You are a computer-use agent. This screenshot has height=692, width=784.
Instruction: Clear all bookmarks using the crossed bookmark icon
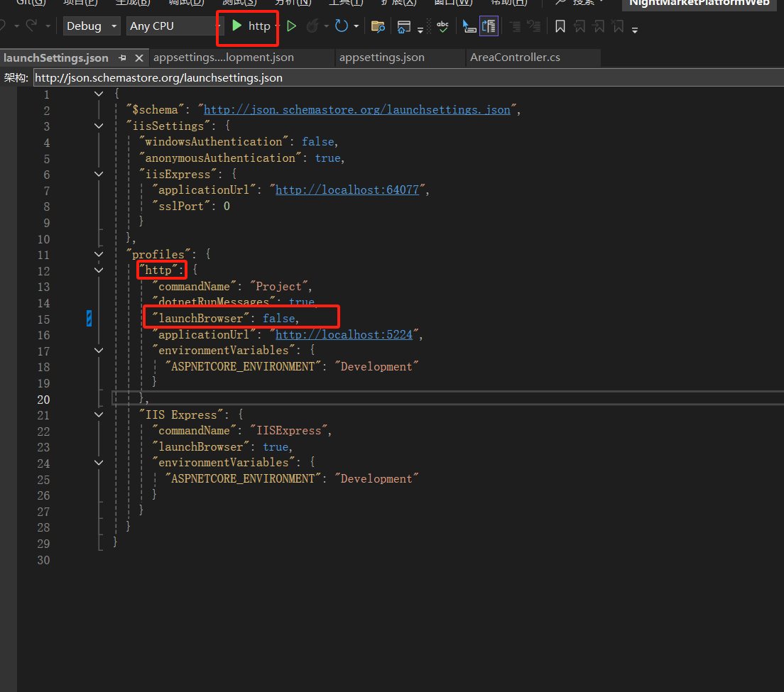tap(618, 26)
